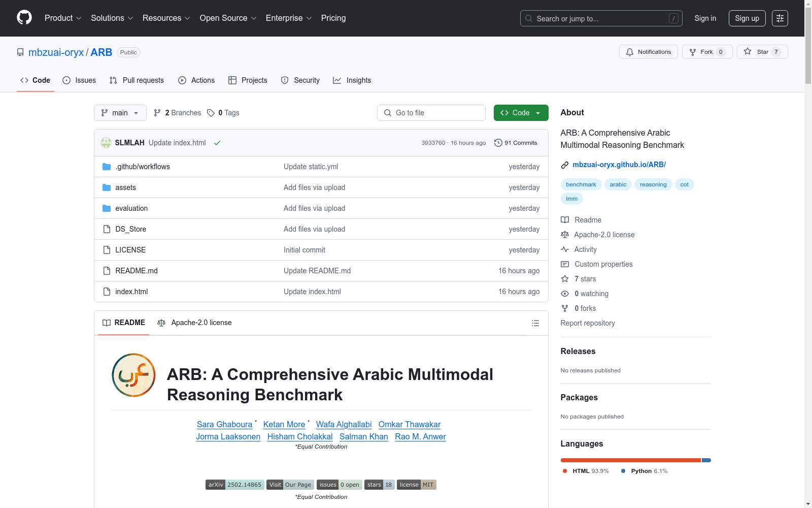The height and width of the screenshot is (508, 812).
Task: Click the blue Python language bar segment
Action: [706, 460]
